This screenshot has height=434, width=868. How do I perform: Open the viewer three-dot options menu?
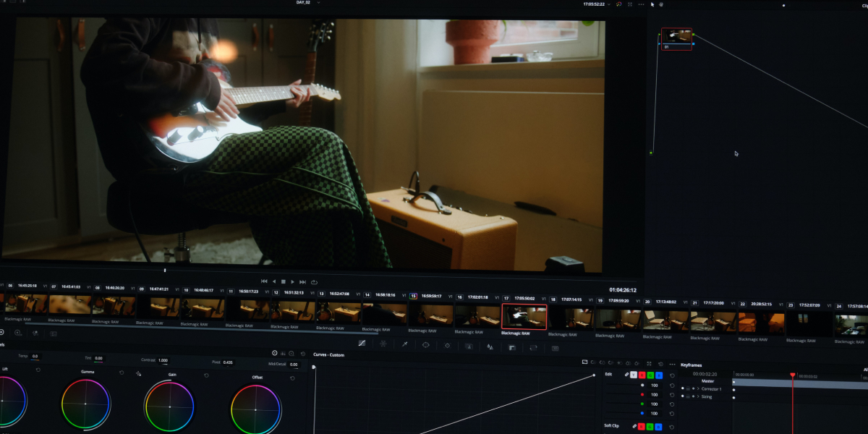point(641,4)
